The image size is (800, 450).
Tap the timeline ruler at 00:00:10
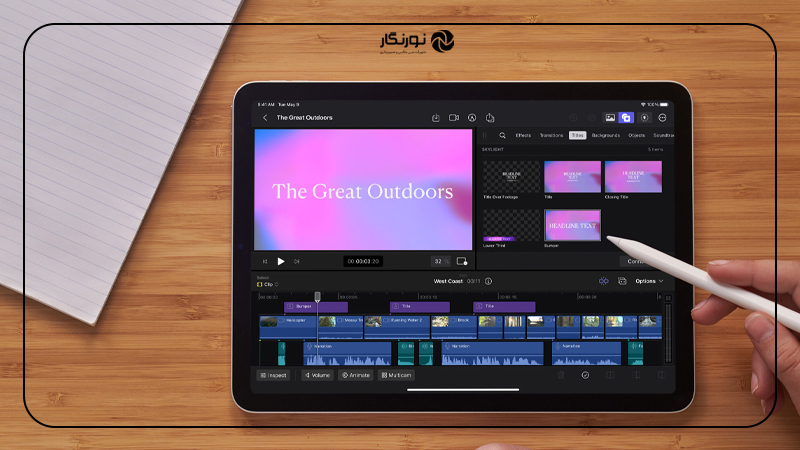[428, 296]
